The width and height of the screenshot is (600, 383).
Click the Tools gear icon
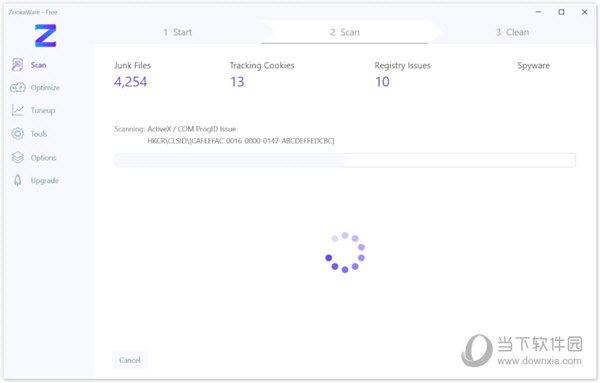point(18,134)
